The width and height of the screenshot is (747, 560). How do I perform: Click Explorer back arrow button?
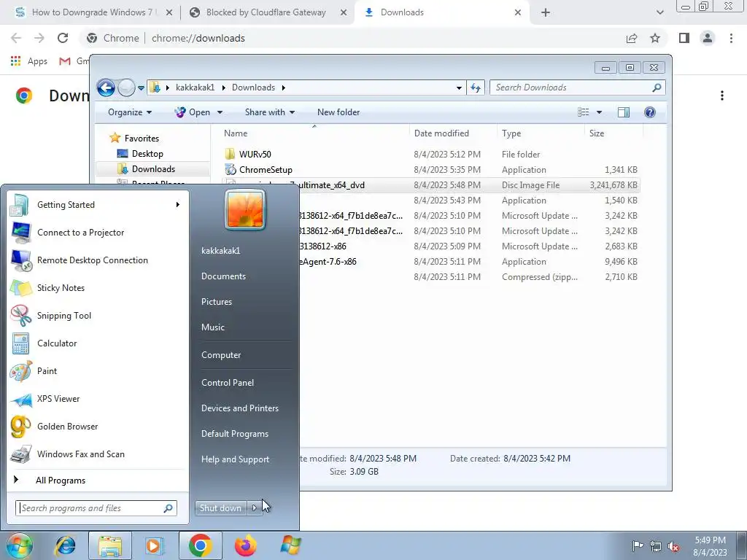pyautogui.click(x=106, y=87)
